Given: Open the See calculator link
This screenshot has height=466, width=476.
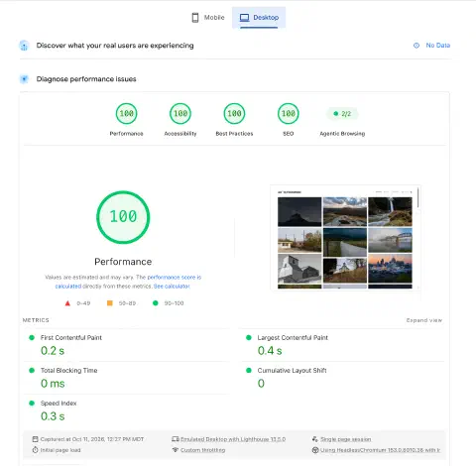Looking at the screenshot, I should pos(172,287).
